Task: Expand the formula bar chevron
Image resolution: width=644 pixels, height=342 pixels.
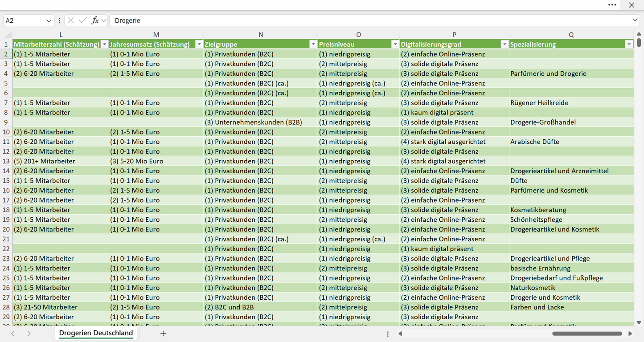Action: click(635, 20)
